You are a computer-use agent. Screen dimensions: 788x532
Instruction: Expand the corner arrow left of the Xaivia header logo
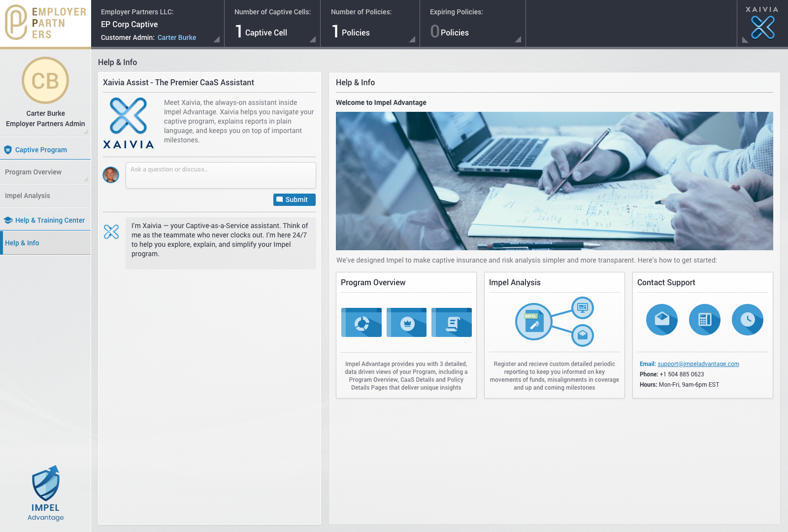745,40
